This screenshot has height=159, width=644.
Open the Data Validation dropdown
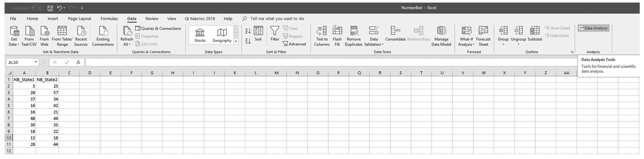coord(374,36)
